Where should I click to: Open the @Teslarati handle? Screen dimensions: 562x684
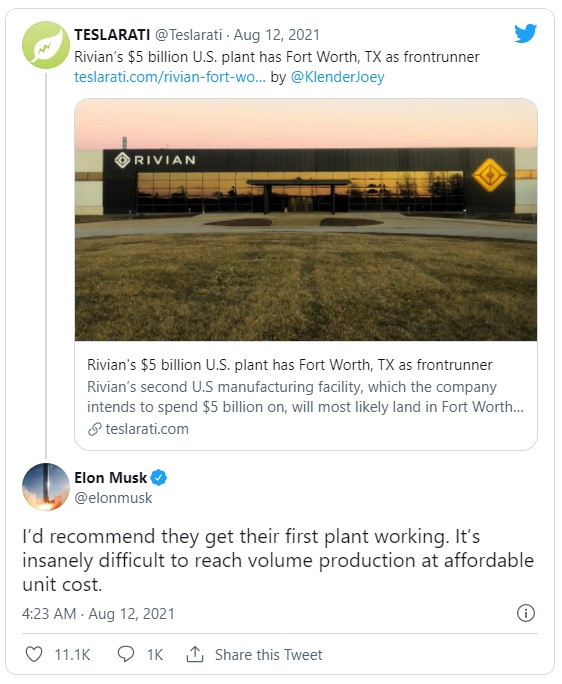pos(188,34)
